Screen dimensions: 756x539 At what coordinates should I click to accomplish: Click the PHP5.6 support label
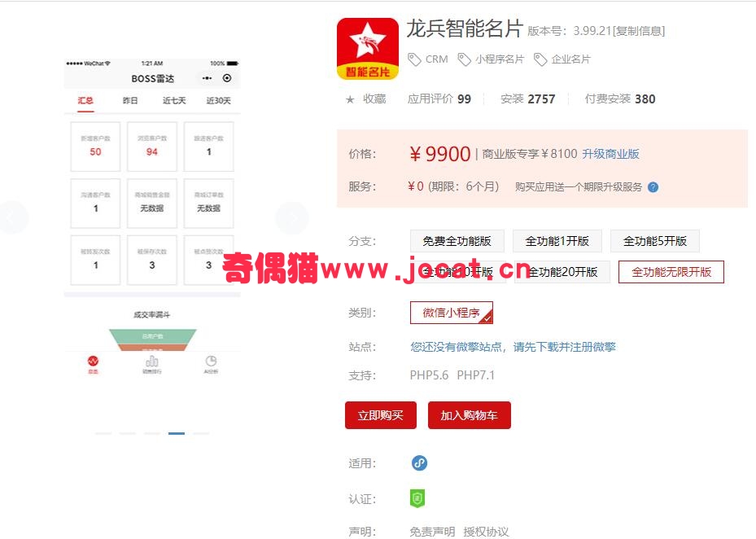click(429, 375)
